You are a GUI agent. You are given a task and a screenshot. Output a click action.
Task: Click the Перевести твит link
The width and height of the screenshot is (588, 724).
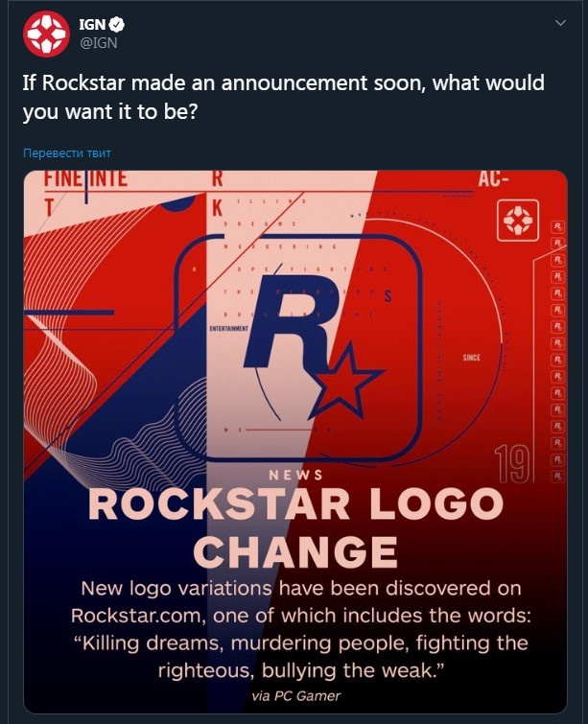[67, 152]
